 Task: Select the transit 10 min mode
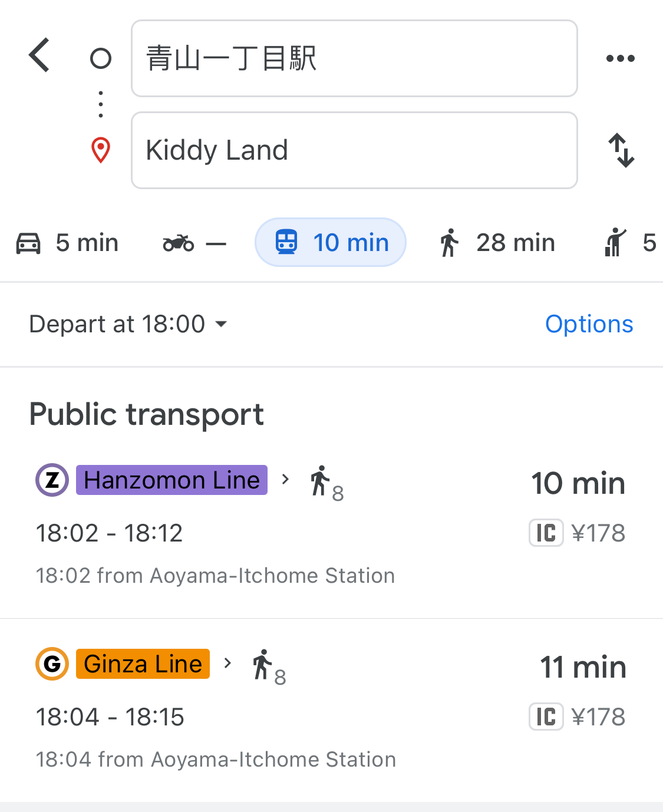click(331, 242)
